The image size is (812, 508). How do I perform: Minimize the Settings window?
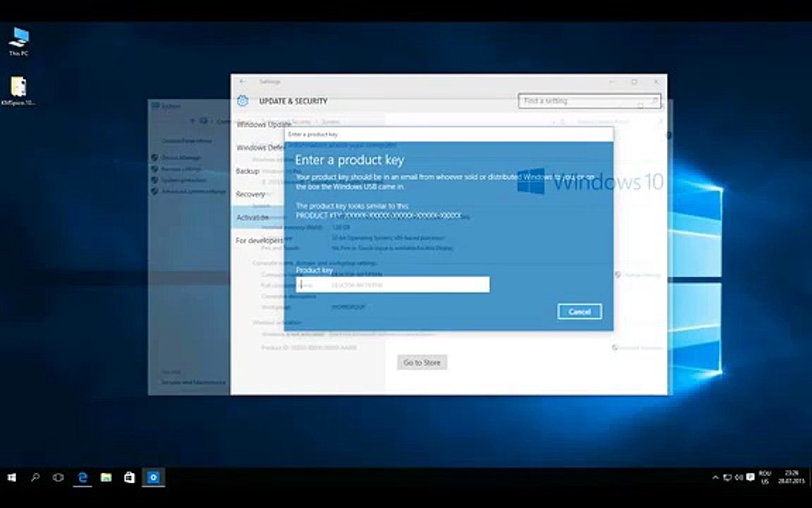[612, 81]
